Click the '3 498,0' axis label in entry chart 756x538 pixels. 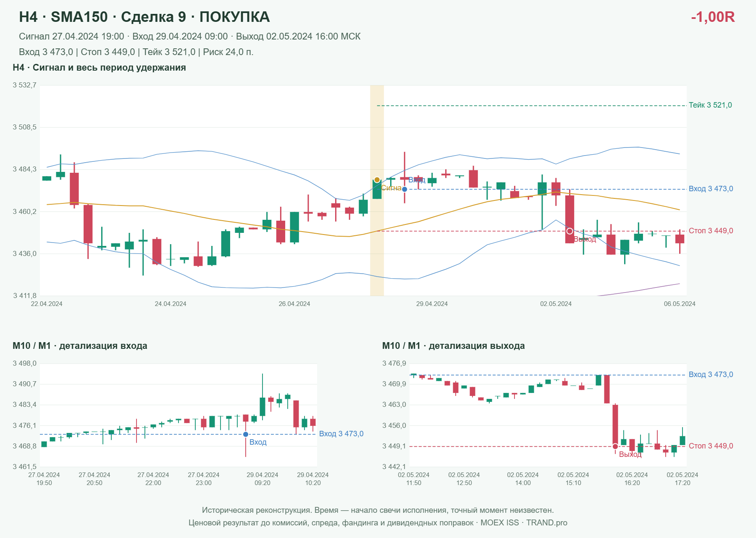[x=24, y=364]
